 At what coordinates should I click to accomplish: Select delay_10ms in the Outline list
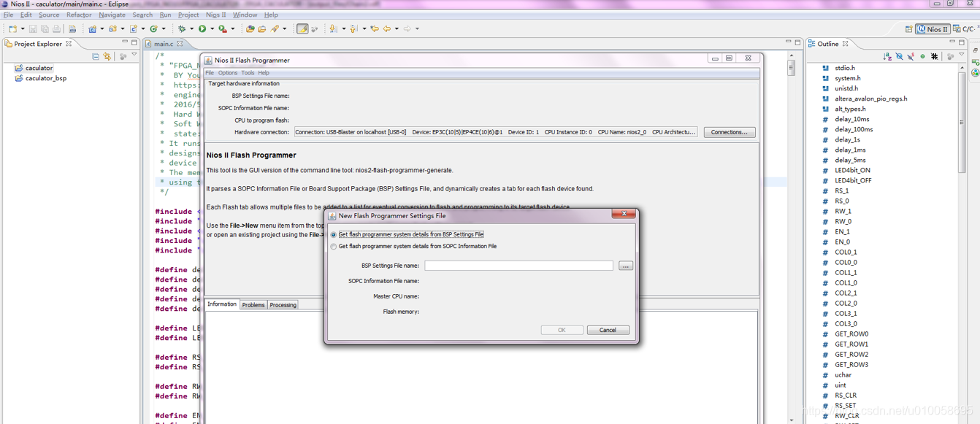pos(851,119)
